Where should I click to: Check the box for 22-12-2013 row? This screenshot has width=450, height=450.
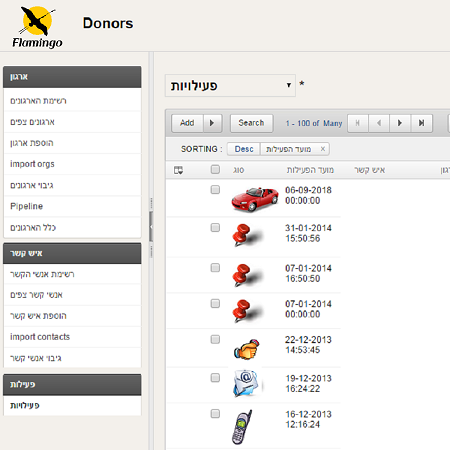[x=215, y=339]
